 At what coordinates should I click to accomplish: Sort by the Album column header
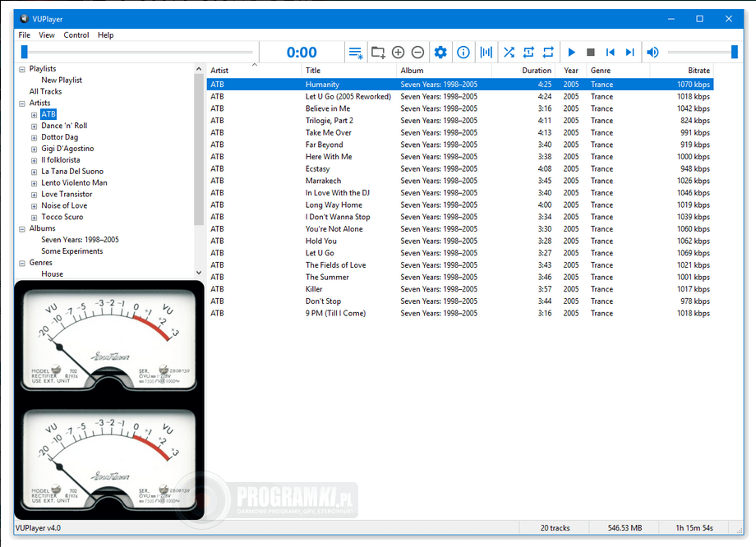pos(444,71)
